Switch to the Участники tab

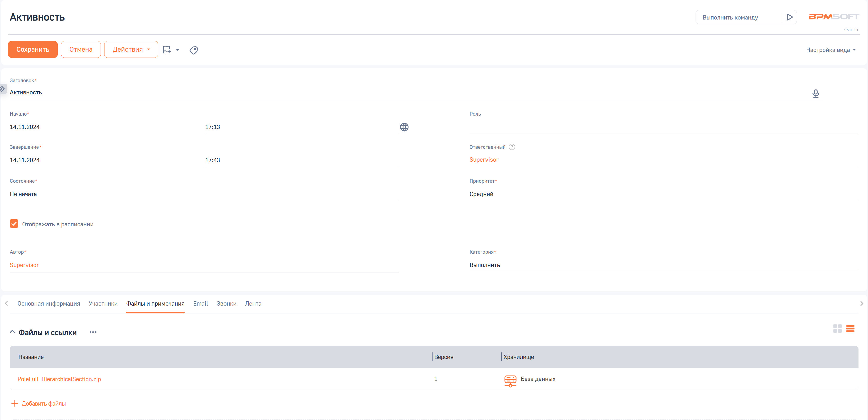[103, 304]
